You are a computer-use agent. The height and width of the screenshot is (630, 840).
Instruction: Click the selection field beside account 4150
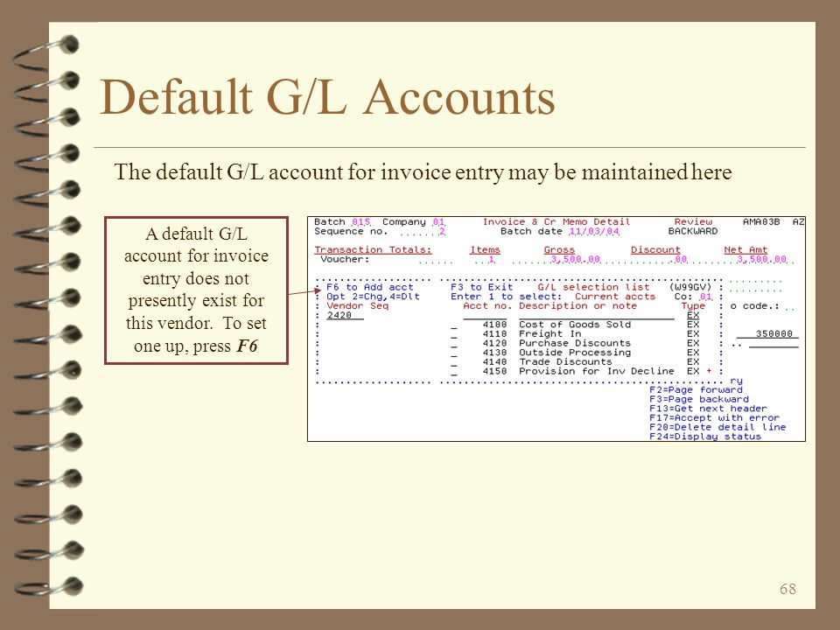454,372
